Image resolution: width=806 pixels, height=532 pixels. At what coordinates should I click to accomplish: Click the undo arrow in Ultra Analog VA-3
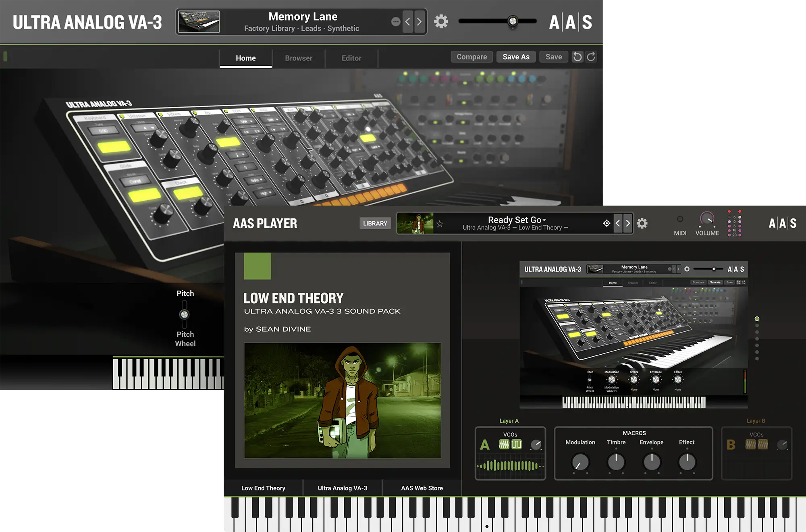point(577,57)
